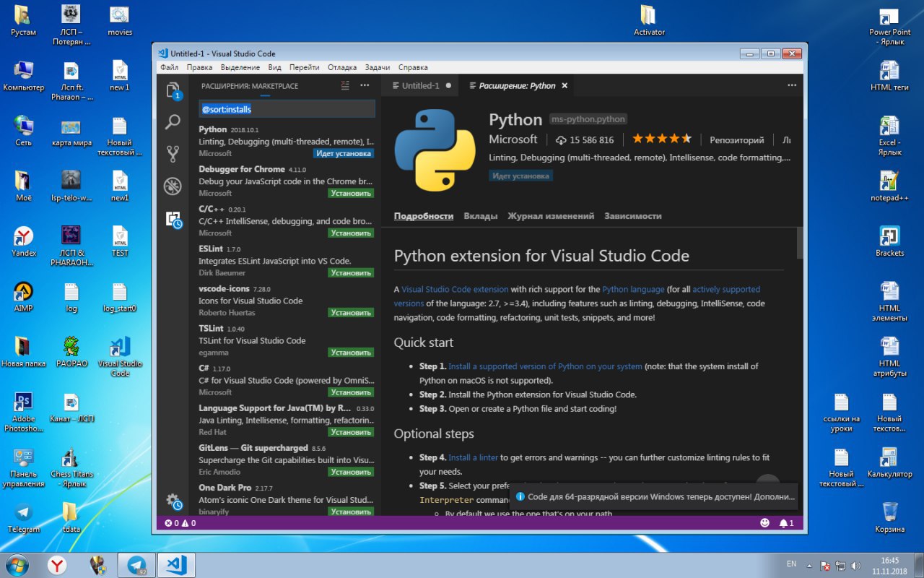
Task: Click the extensions search input field
Action: (287, 109)
